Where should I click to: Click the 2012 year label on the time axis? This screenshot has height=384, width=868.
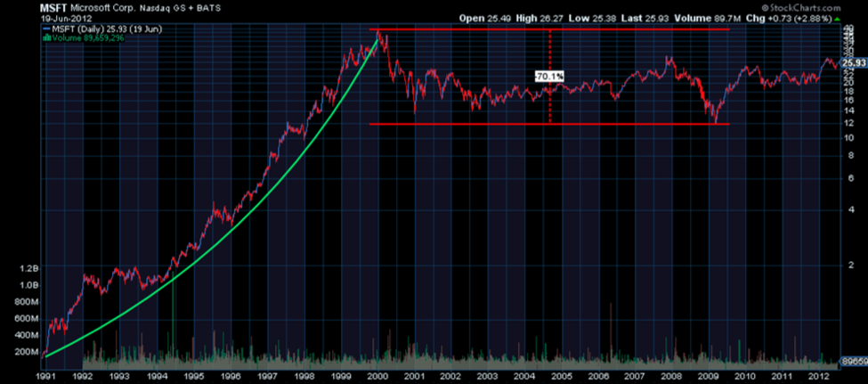coord(819,378)
